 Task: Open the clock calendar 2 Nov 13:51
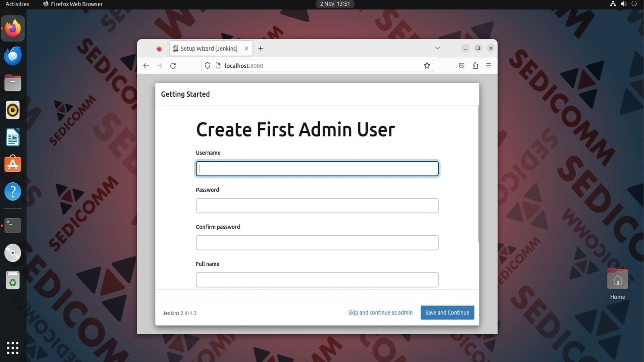click(x=335, y=4)
